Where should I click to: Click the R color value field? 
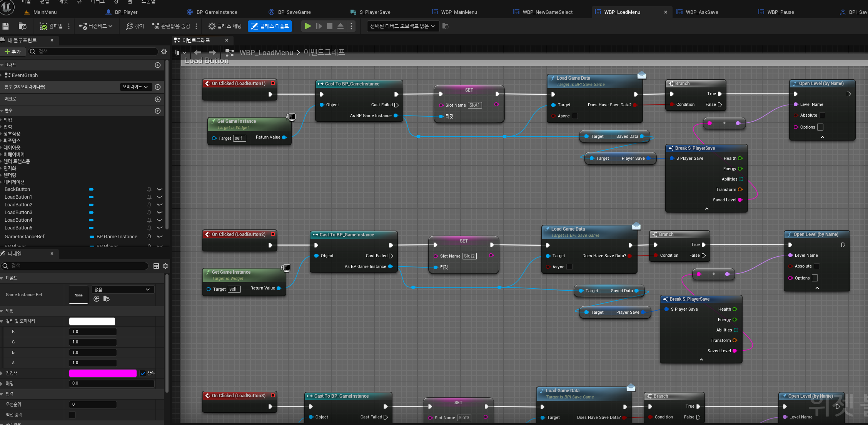(93, 332)
